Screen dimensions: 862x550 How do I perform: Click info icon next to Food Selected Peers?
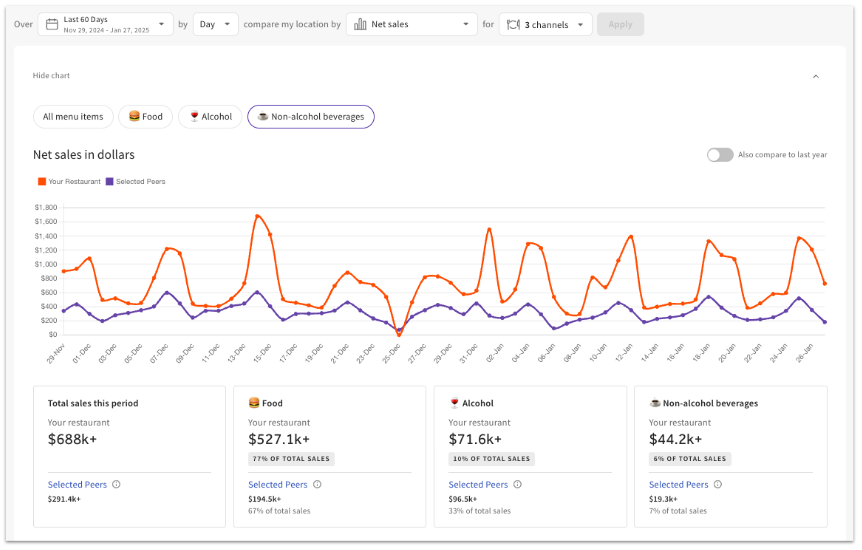click(x=317, y=485)
